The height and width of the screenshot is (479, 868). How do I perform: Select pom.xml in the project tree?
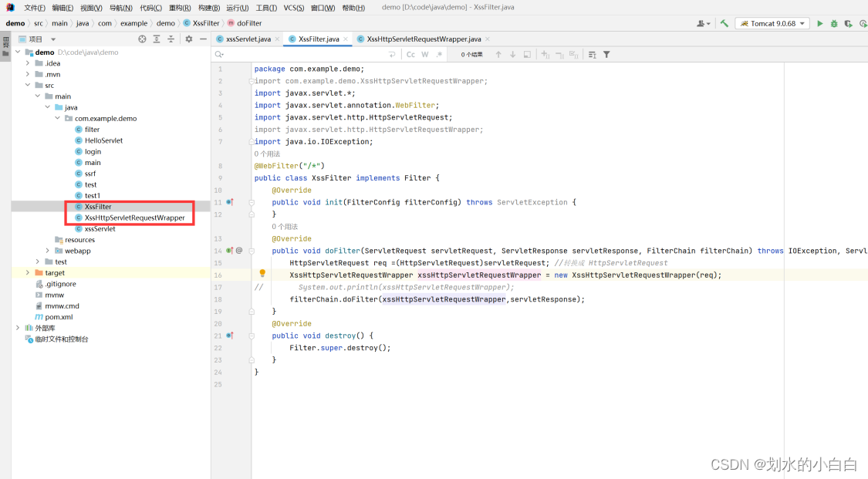(59, 317)
